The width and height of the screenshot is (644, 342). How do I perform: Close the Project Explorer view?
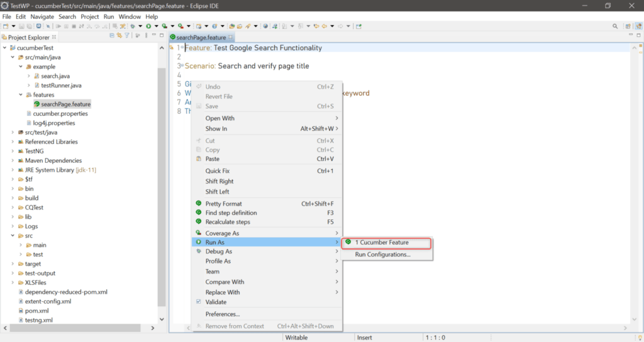point(54,37)
